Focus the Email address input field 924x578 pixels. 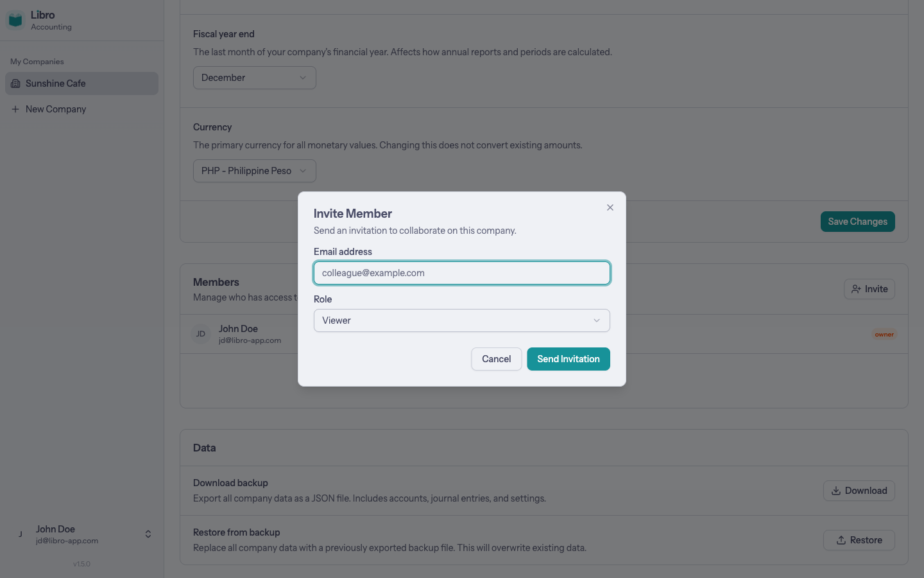coord(461,273)
